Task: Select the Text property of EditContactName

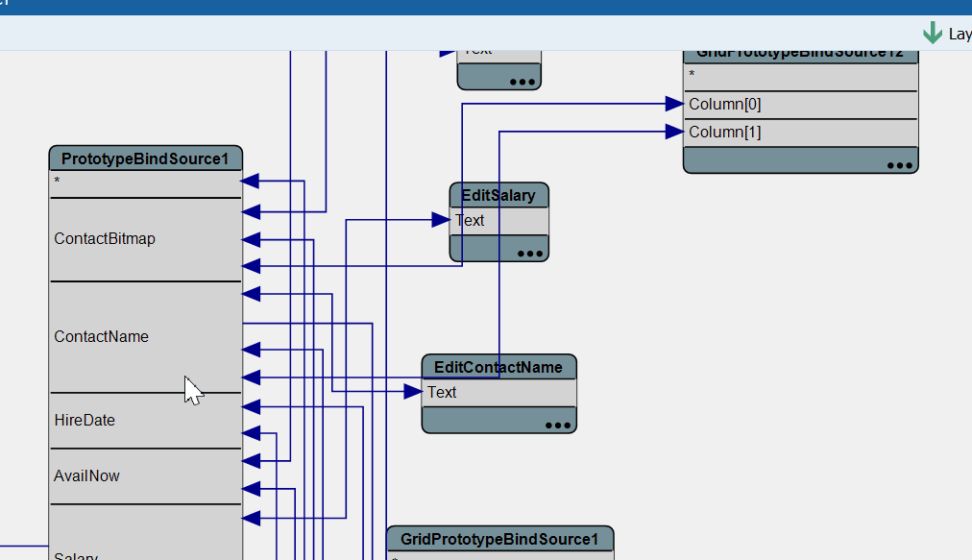Action: tap(443, 393)
